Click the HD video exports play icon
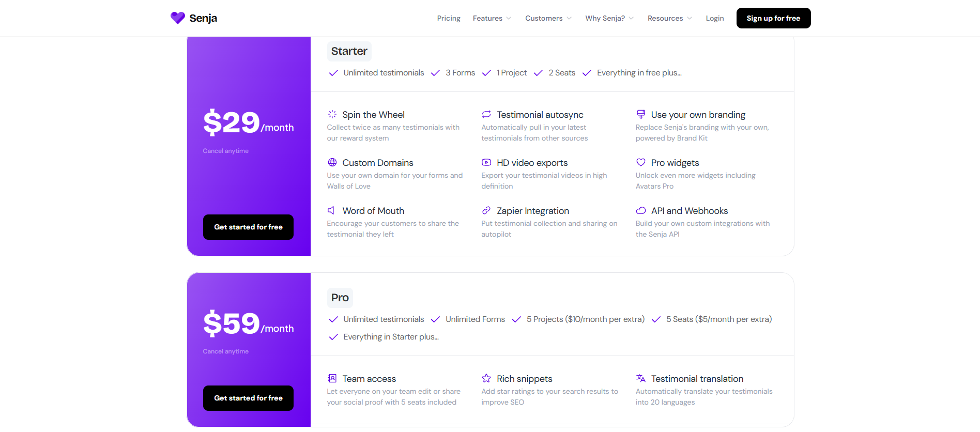The height and width of the screenshot is (432, 980). click(x=486, y=162)
